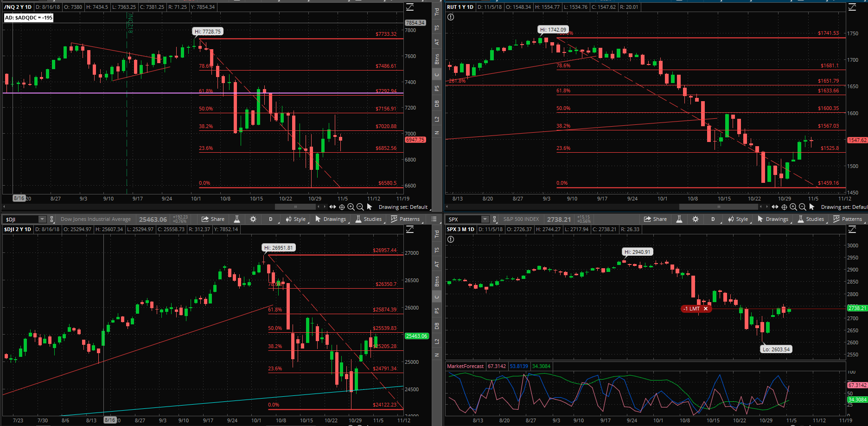Open chart settings gear in the $DJI toolbar
The image size is (868, 426).
(253, 219)
